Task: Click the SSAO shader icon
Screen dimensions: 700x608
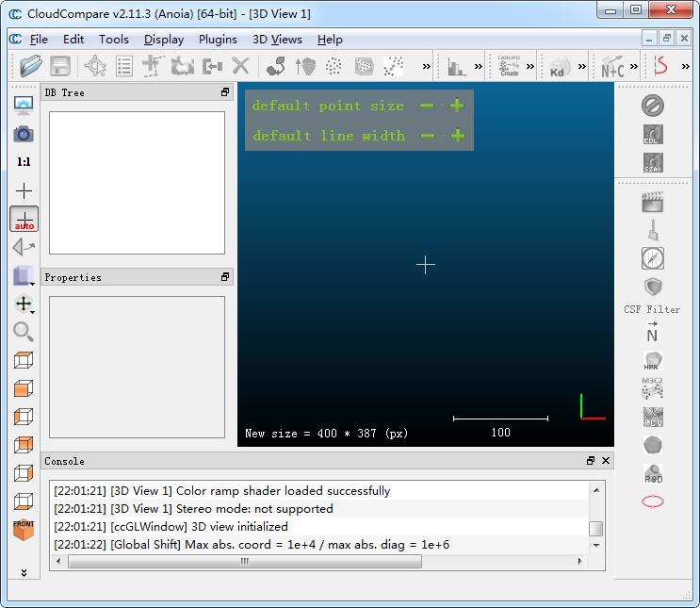Action: pyautogui.click(x=652, y=162)
